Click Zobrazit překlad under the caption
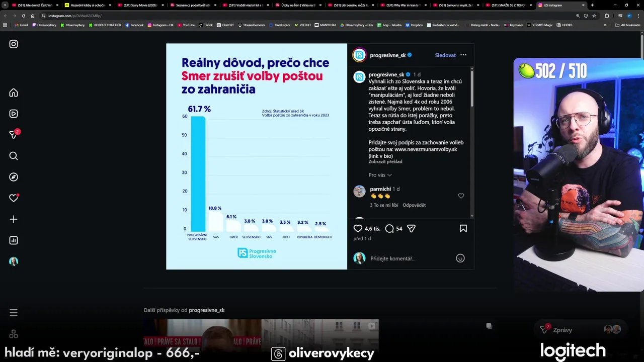644x362 pixels. 385,162
